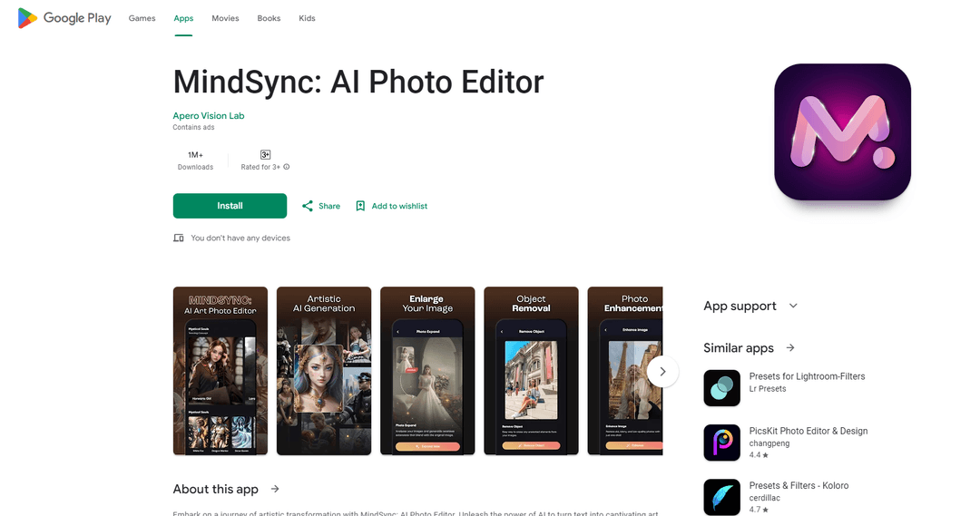Select the Apps tab
This screenshot has height=516, width=980.
pos(183,18)
